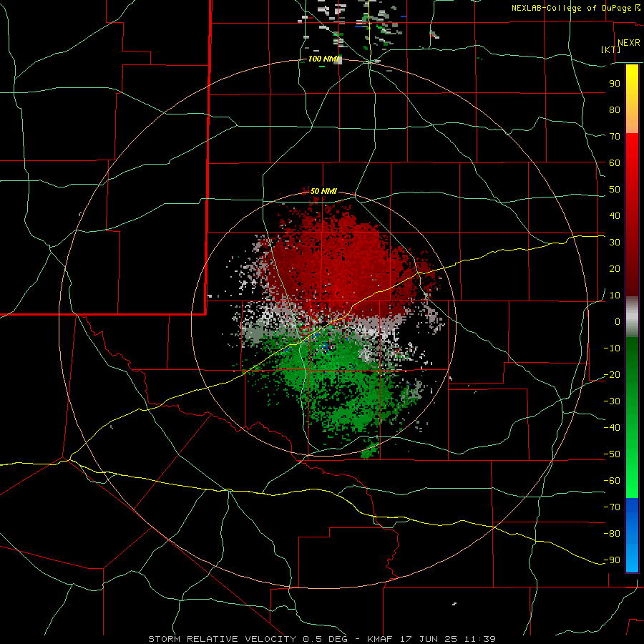
Task: Click the positive 40 scale value
Action: coord(615,215)
